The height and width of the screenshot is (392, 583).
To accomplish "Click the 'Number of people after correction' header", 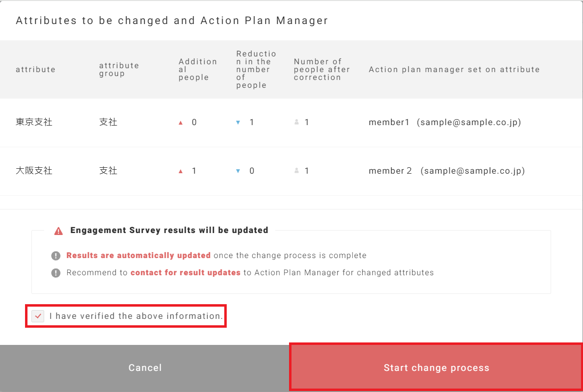I will [x=322, y=70].
